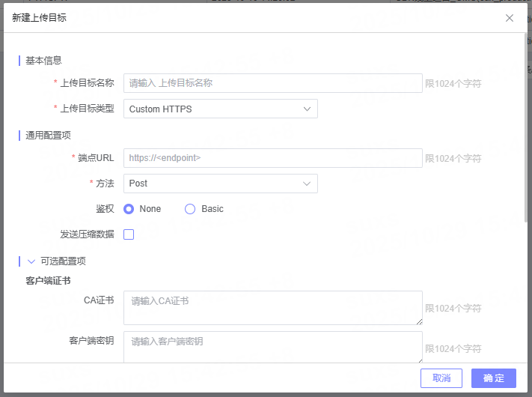
Task: Select the Basic authentication radio button
Action: tap(190, 209)
